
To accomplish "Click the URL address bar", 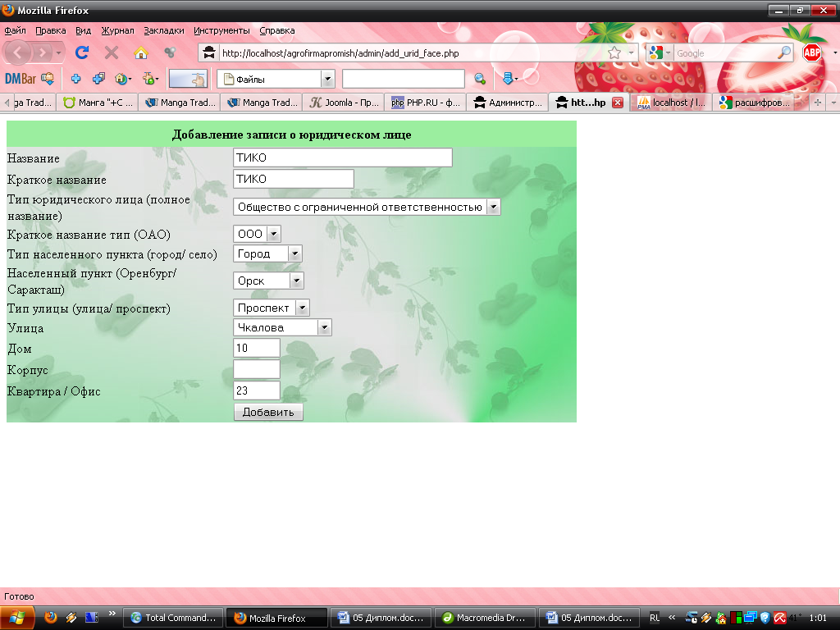I will click(412, 52).
